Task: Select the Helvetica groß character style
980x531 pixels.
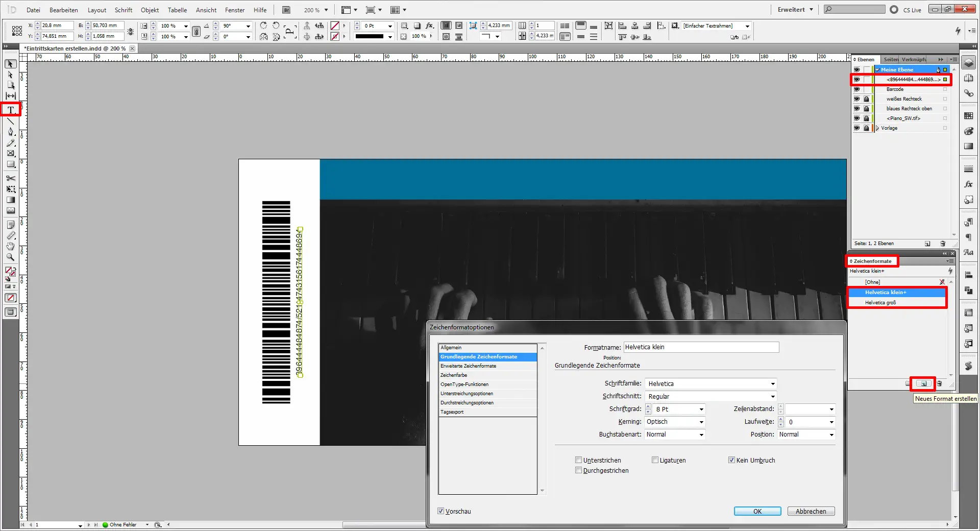Action: (x=879, y=302)
